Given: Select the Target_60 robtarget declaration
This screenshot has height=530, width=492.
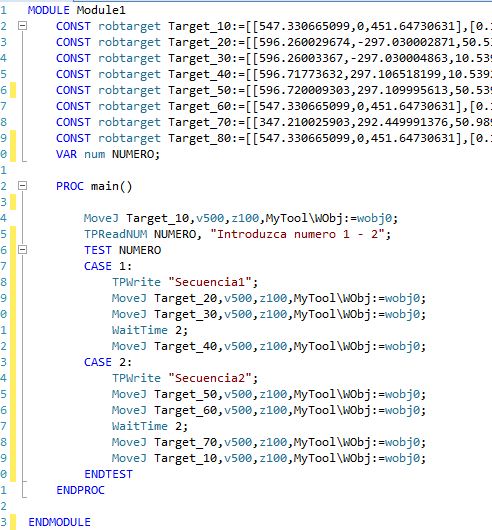Looking at the screenshot, I should tap(274, 106).
